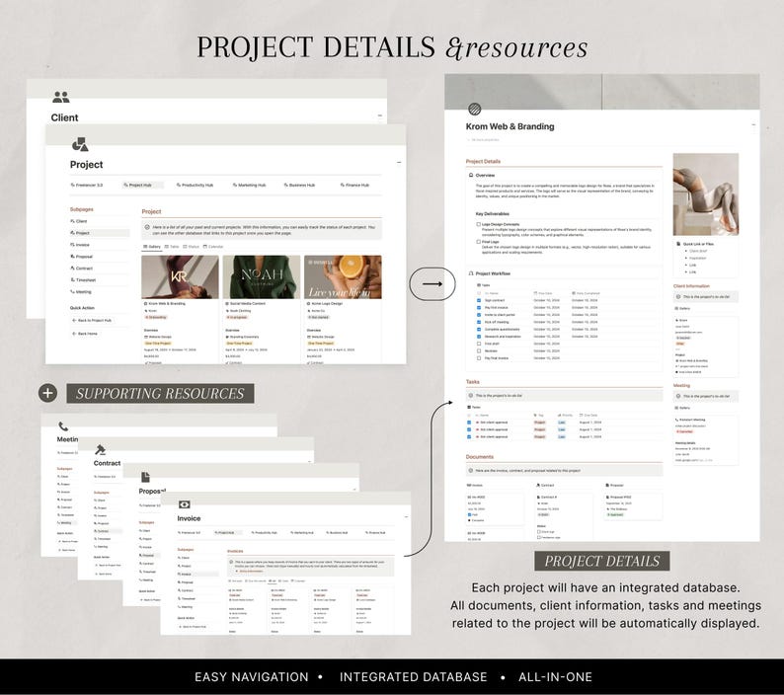Open Marketing Hub in the Project page navigation
784x695 pixels.
(250, 185)
